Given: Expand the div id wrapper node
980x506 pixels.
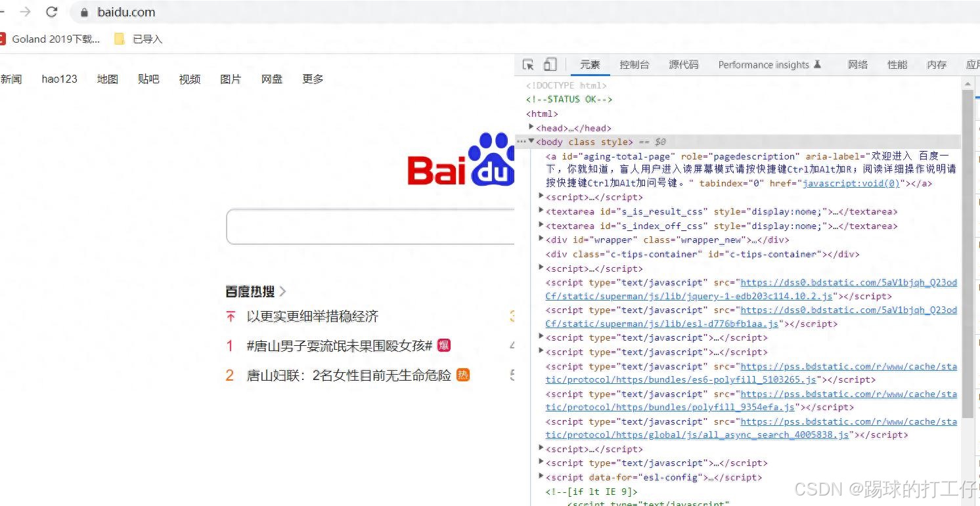Looking at the screenshot, I should point(541,239).
